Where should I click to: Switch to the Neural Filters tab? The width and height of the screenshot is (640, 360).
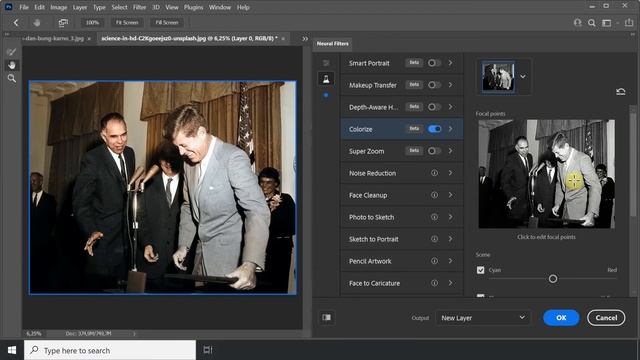pos(333,44)
